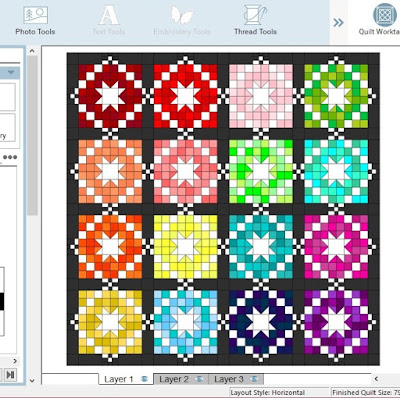Screen dimensions: 400x398
Task: Open the Thread Tools section
Action: [255, 20]
